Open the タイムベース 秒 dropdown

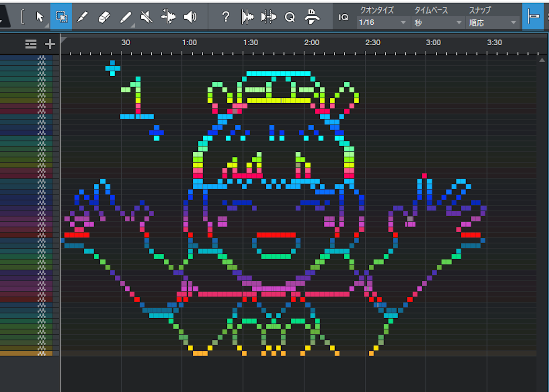pyautogui.click(x=438, y=23)
